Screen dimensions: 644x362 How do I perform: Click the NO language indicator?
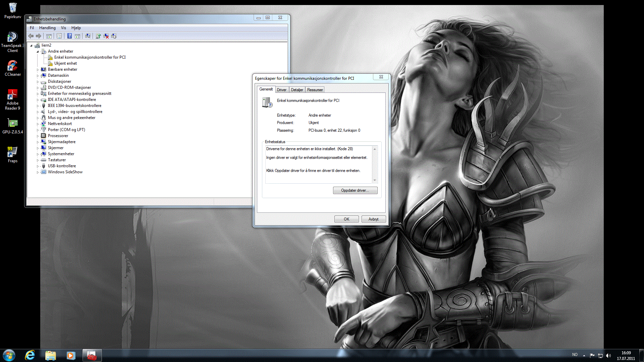click(x=575, y=355)
